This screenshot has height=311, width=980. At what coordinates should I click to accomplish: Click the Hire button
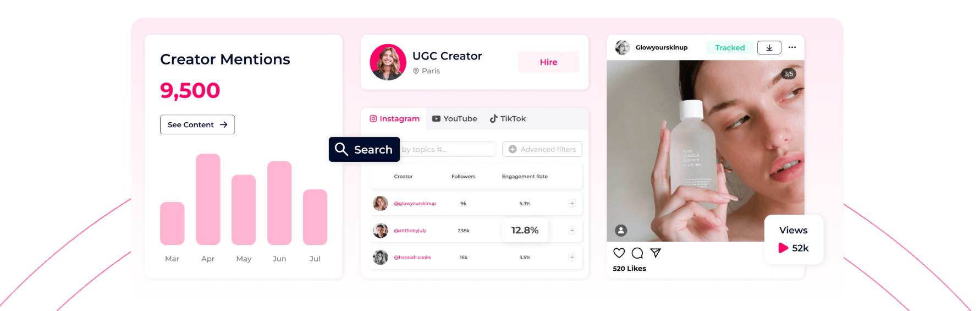tap(548, 62)
